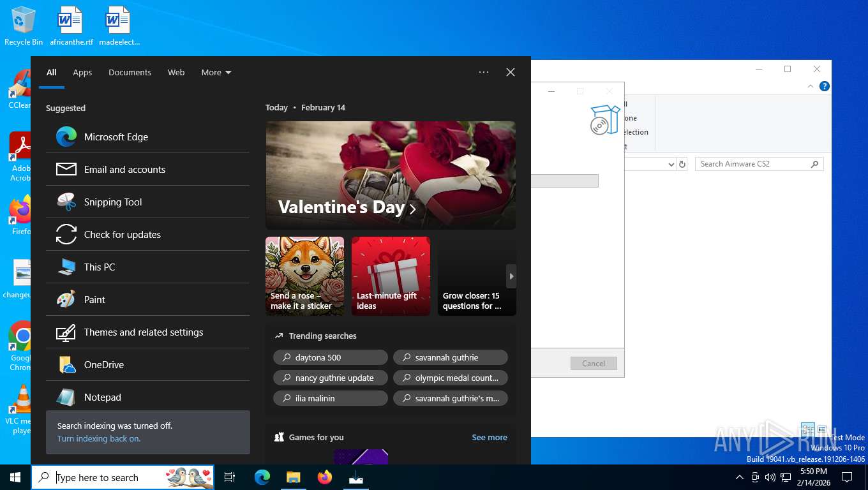Viewport: 868px width, 490px height.
Task: Open Valentine's Day feature banner
Action: 391,175
